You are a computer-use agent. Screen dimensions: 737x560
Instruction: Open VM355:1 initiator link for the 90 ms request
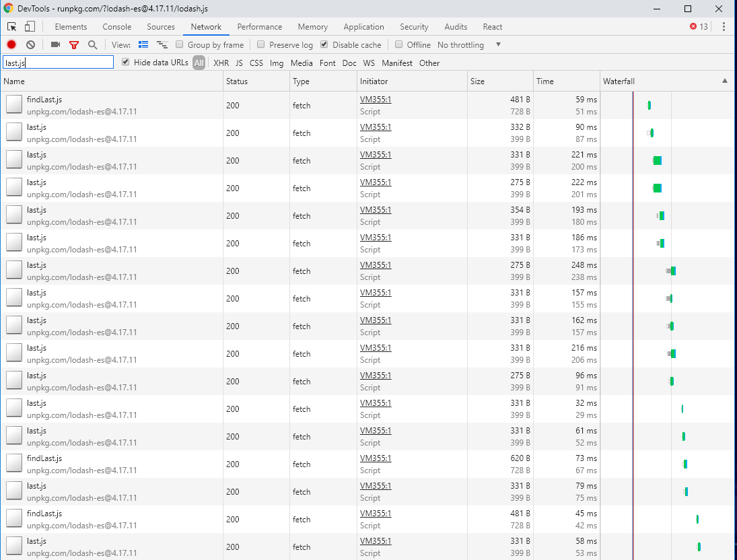(x=376, y=127)
